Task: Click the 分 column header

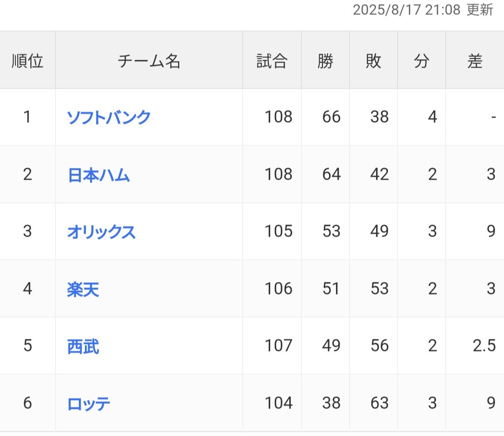Action: tap(421, 61)
